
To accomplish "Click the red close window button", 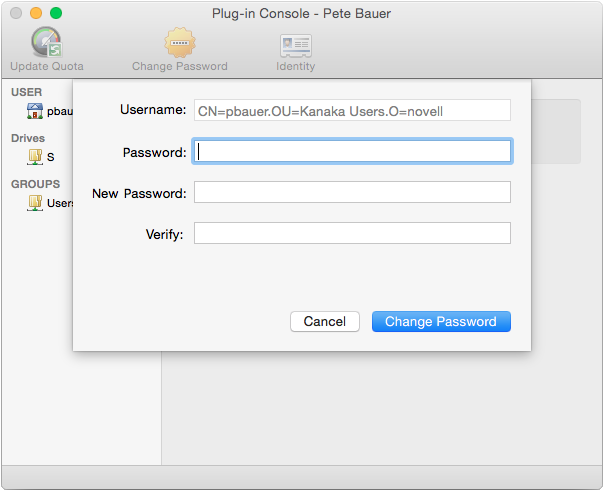I will point(14,13).
